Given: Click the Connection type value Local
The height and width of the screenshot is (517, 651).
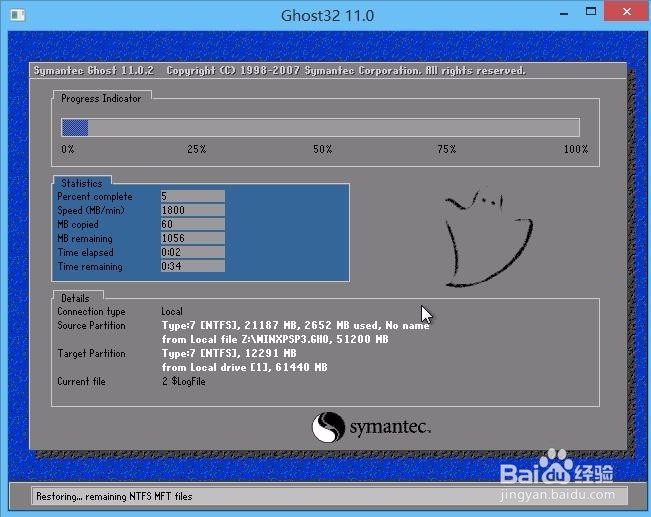Looking at the screenshot, I should 172,311.
